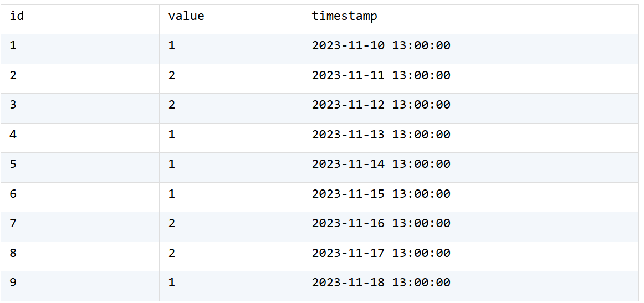644x303 pixels.
Task: Select timestamp 2023-11-10 13:00:00 cell
Action: (471, 49)
